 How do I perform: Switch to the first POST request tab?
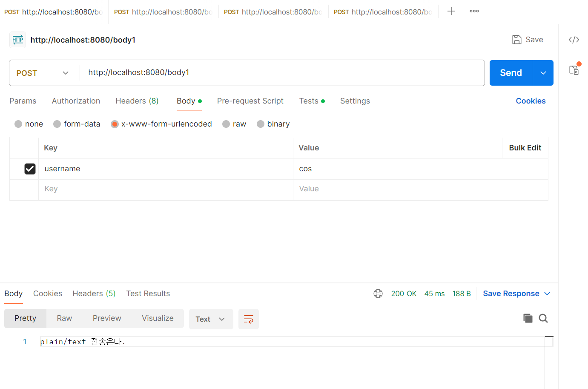54,12
